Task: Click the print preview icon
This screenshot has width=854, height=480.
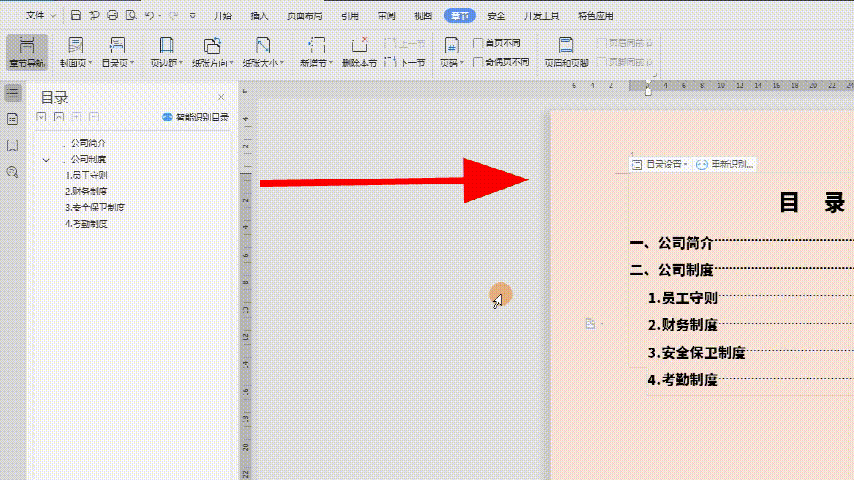Action: (131, 15)
